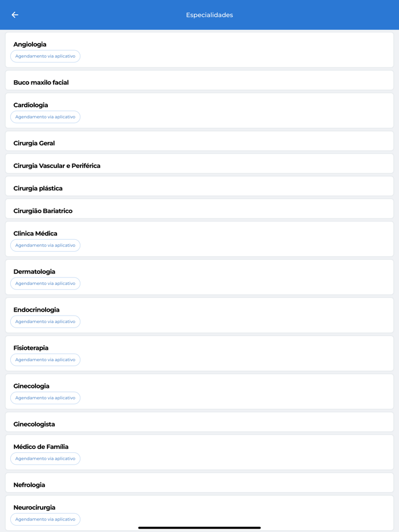
Task: Open the Clinica Médica specialty
Action: click(35, 234)
